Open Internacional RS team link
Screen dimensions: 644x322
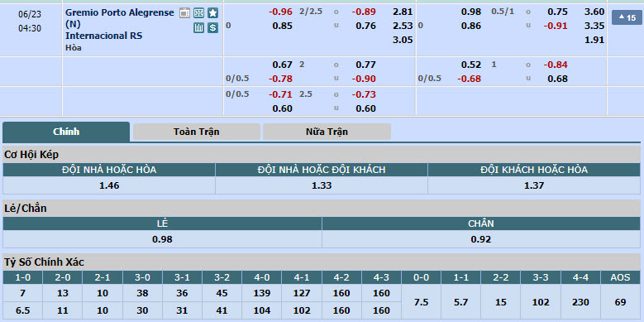[x=104, y=36]
